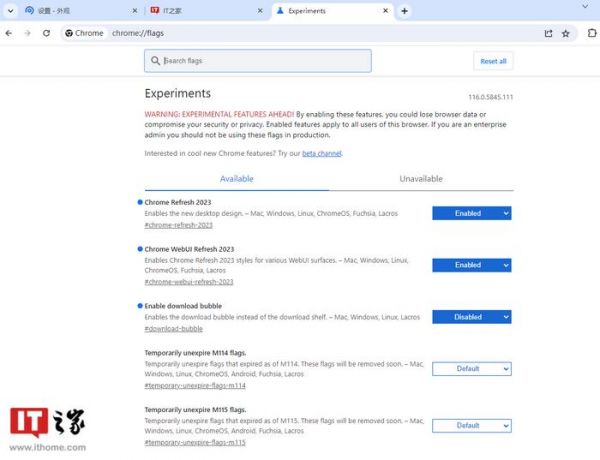600x460 pixels.
Task: Expand the unexpire M114 flags Default dropdown
Action: click(471, 368)
